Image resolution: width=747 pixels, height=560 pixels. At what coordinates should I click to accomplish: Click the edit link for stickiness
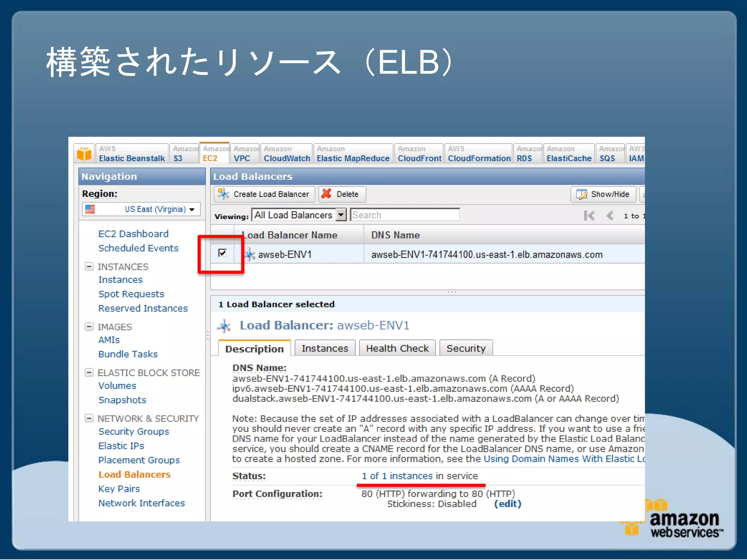508,503
